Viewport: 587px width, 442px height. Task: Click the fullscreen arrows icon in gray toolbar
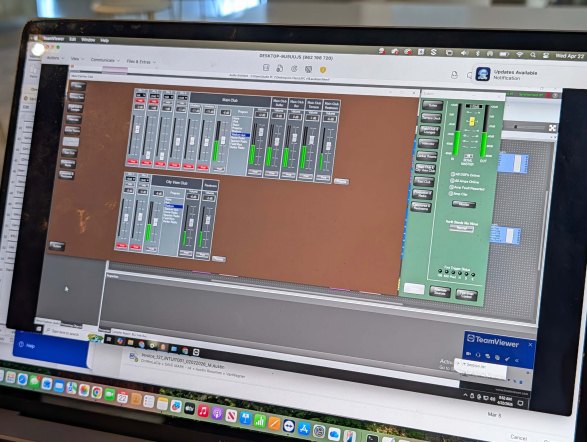pyautogui.click(x=552, y=128)
